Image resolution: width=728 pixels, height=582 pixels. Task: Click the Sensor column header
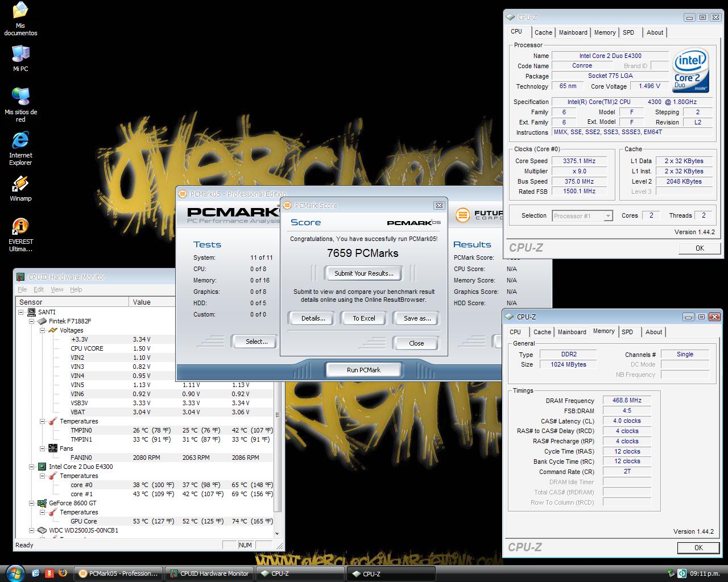(72, 302)
